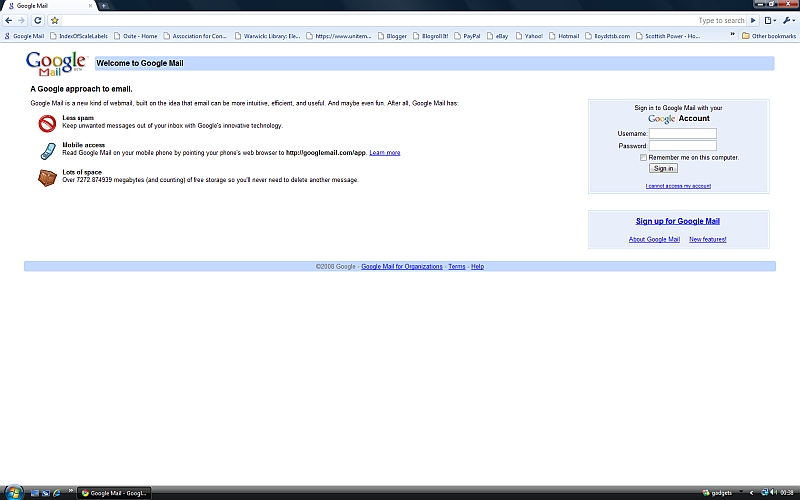Click the gadgets toolbar on the taskbar
This screenshot has width=800, height=500.
click(717, 493)
